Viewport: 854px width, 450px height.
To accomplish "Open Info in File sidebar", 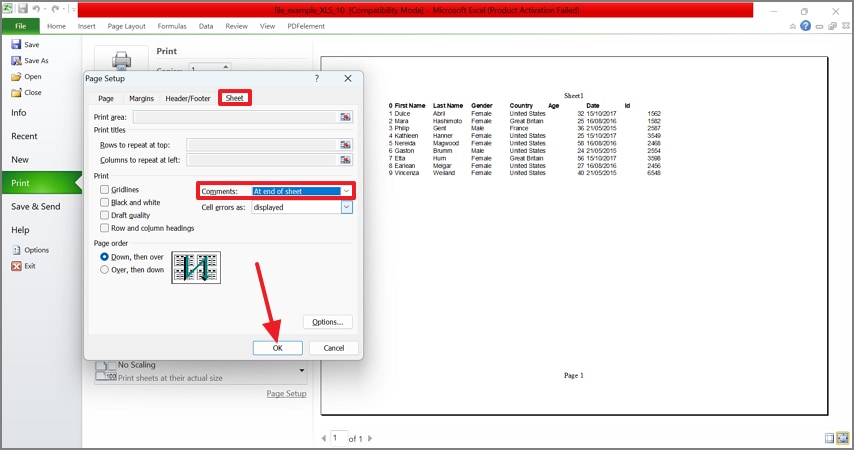I will (x=19, y=113).
